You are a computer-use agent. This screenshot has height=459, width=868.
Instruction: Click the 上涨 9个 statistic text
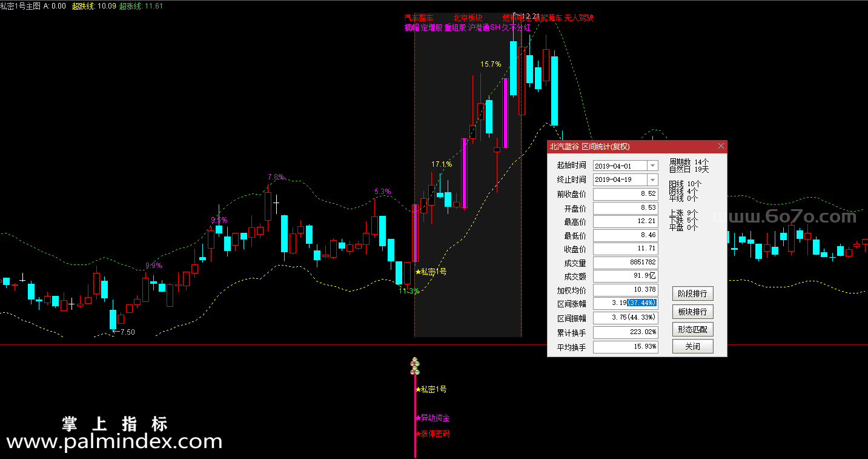point(684,213)
